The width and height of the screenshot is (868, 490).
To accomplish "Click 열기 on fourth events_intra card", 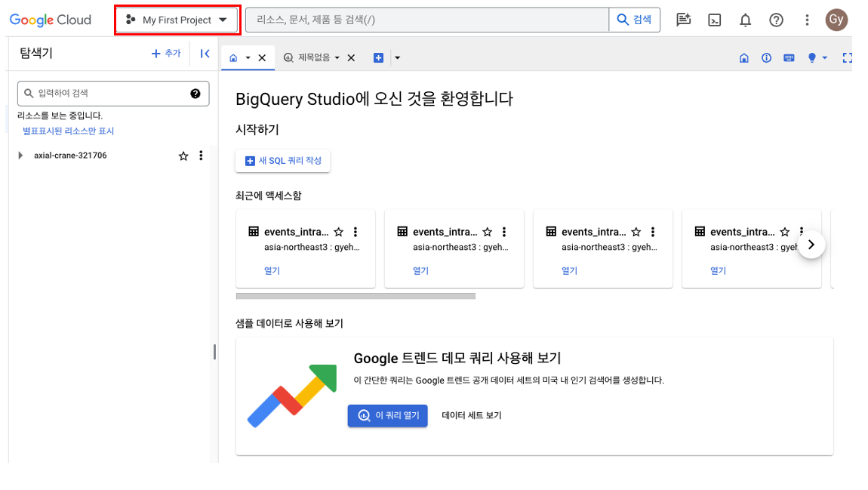I will 718,271.
